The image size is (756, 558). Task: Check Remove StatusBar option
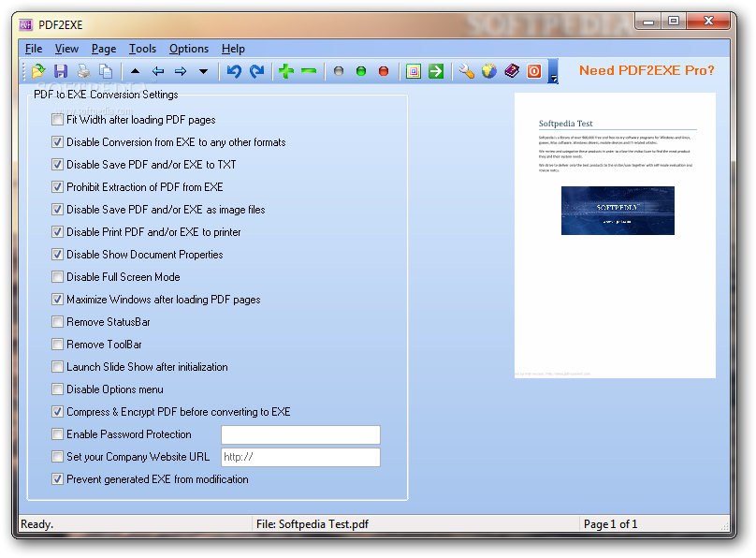tap(57, 322)
